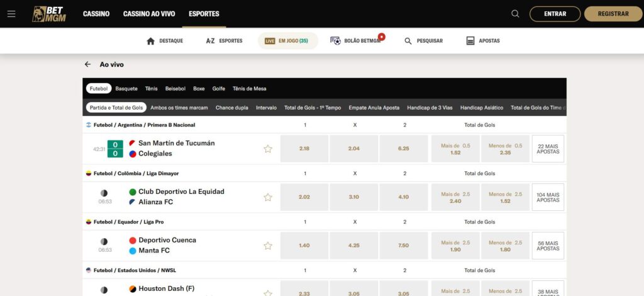Bet Alianza FC win at 4.10
Image resolution: width=644 pixels, height=296 pixels.
(x=403, y=197)
